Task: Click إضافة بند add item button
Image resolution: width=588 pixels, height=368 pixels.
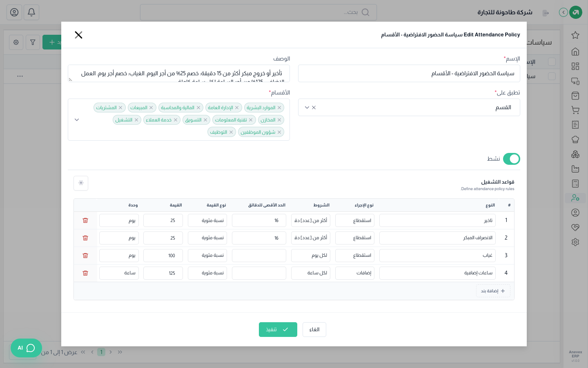Action: [x=493, y=291]
